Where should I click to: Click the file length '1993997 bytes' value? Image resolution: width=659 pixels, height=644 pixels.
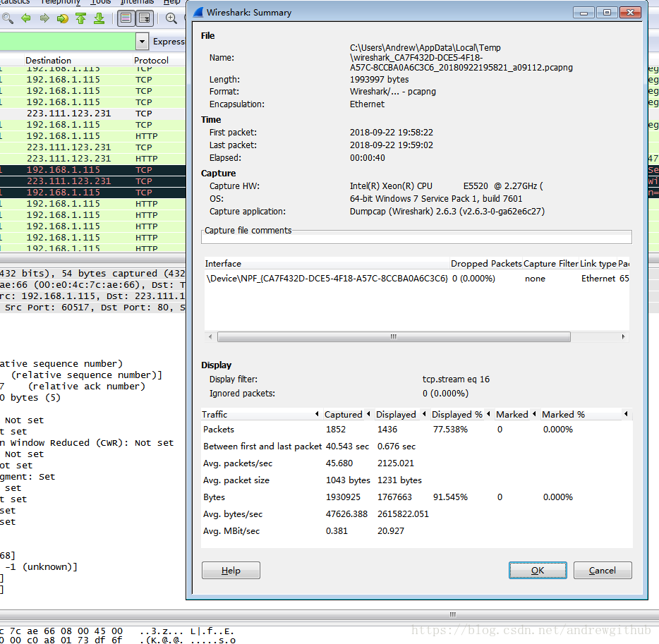pos(379,80)
